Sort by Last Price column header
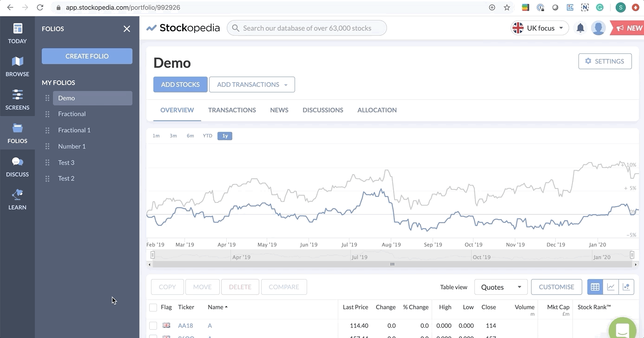This screenshot has width=644, height=338. 355,307
